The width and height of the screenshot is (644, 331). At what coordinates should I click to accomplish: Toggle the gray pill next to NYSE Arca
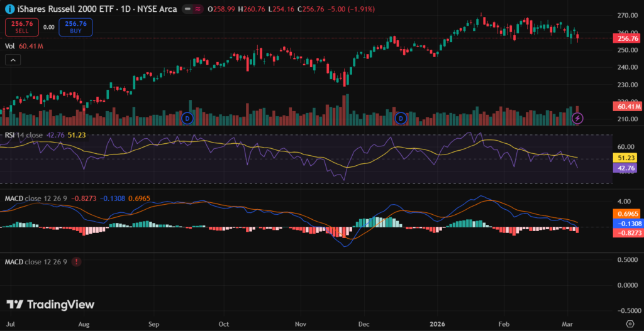188,10
